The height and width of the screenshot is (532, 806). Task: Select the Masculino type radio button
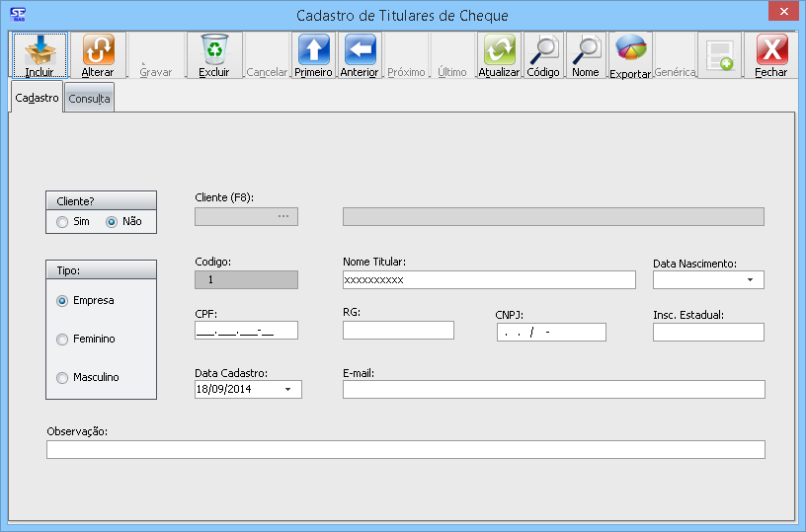(x=63, y=377)
